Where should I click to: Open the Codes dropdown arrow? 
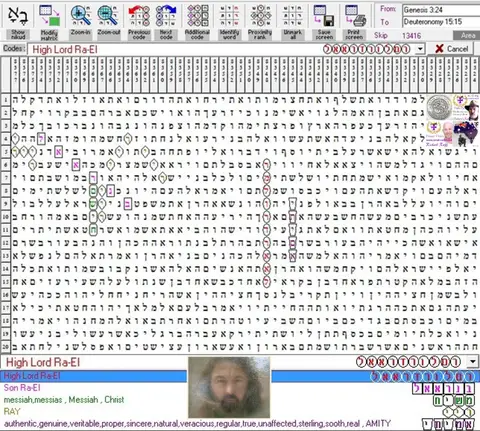(x=420, y=49)
